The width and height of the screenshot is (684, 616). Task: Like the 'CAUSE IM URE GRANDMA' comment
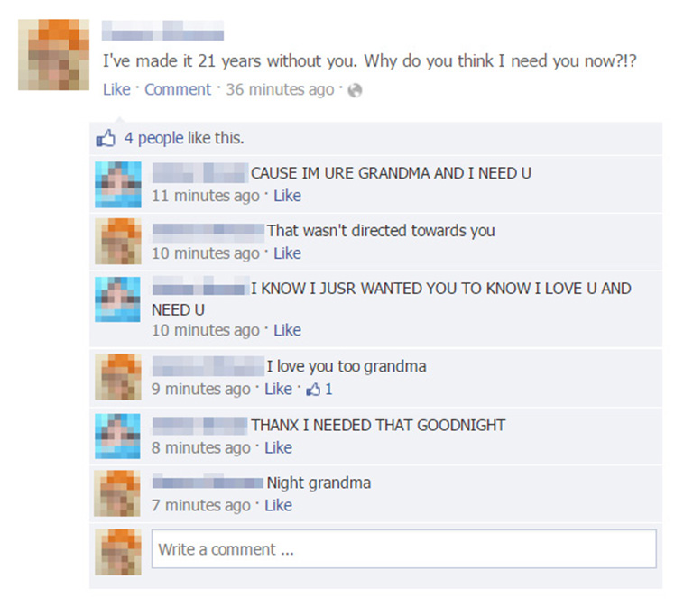[287, 196]
